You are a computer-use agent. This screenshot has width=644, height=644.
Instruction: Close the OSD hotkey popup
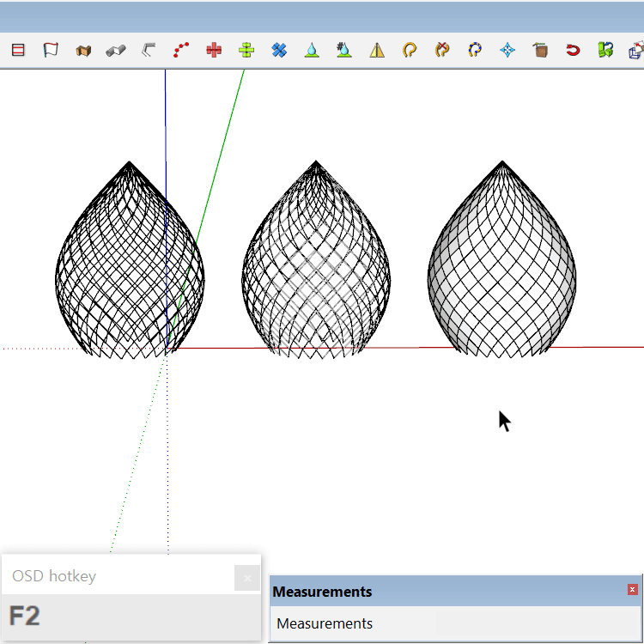click(x=247, y=578)
